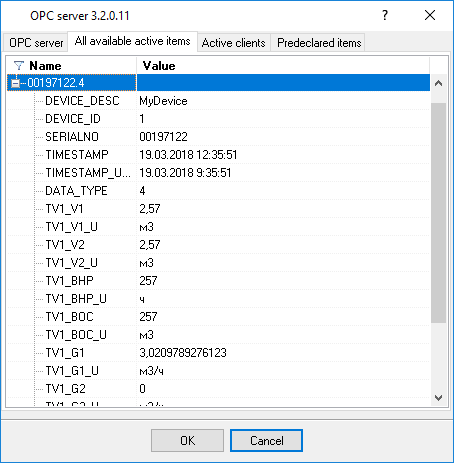Viewport: 454px width, 463px height.
Task: Click the TV1_G2 value 0
Action: (142, 389)
